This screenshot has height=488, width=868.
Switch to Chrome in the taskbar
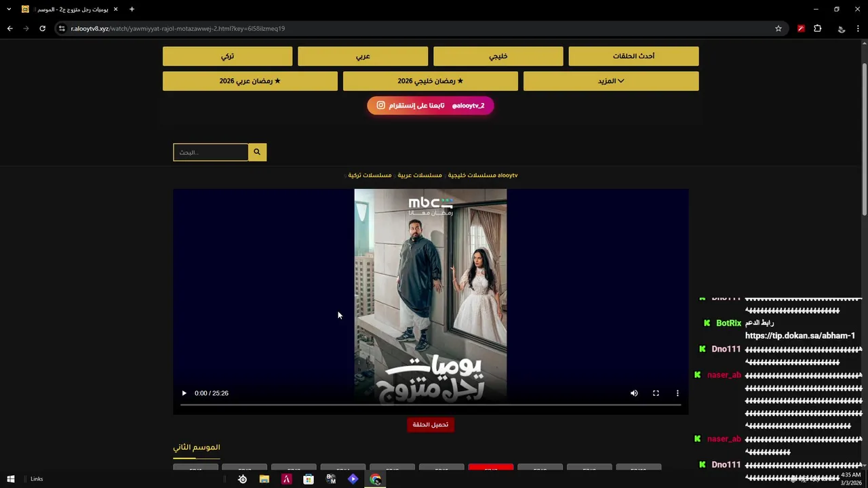(375, 479)
